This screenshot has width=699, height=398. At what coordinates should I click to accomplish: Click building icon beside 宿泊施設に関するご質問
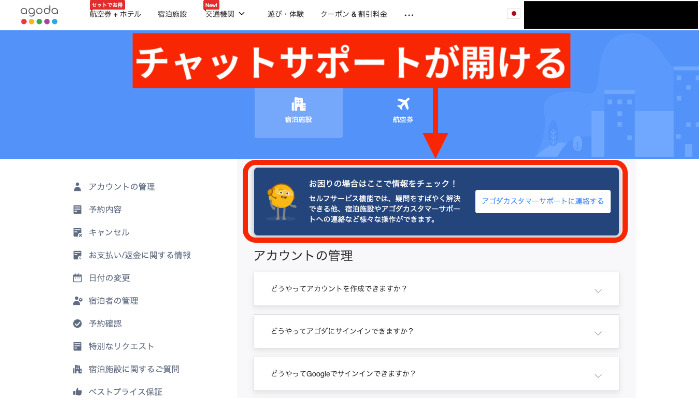point(77,369)
